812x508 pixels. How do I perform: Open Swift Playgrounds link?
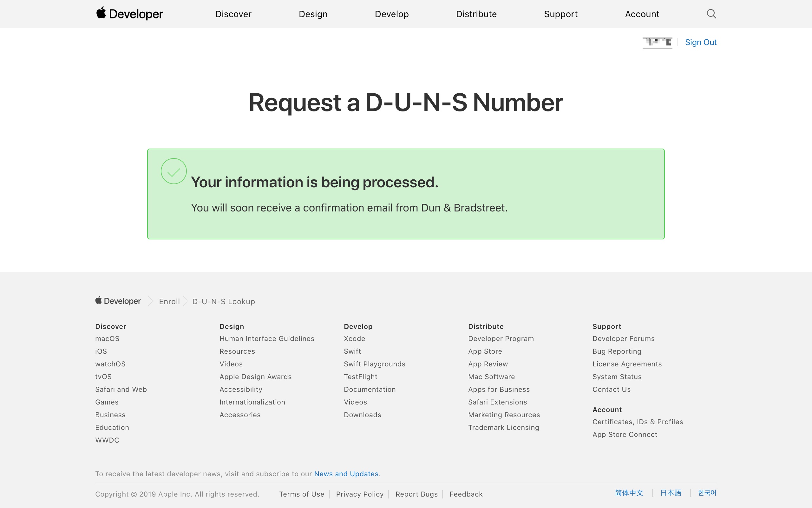pos(375,364)
